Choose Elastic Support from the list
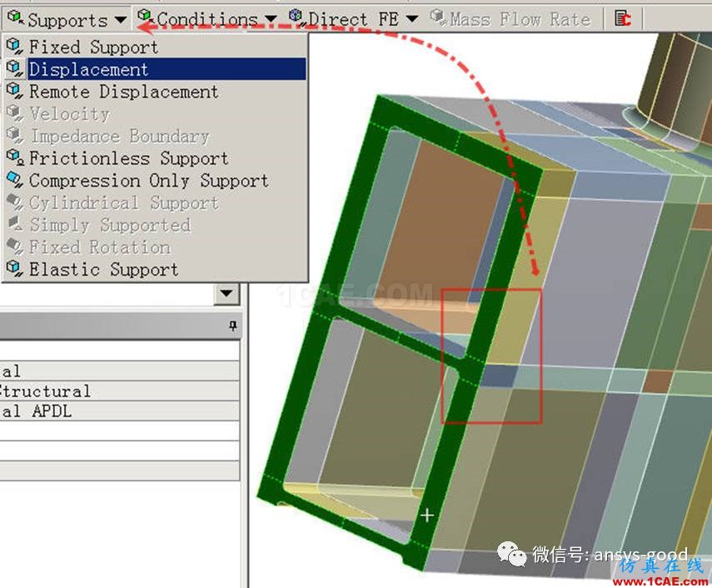Screen dimensions: 712x588 (x=155, y=269)
